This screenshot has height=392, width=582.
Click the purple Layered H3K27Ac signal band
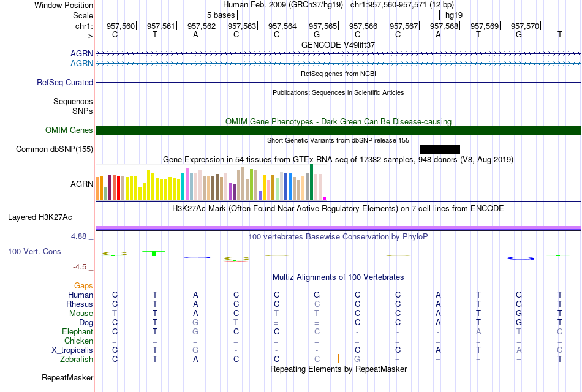[x=338, y=228]
